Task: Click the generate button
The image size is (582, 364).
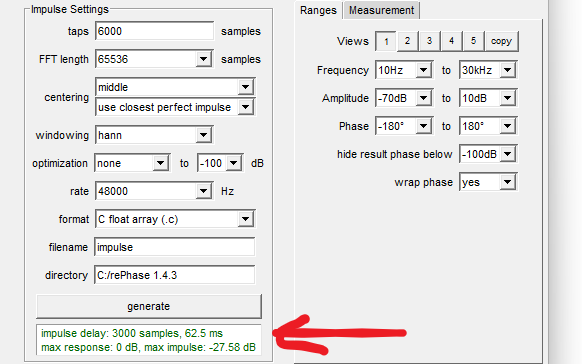Action: tap(149, 306)
